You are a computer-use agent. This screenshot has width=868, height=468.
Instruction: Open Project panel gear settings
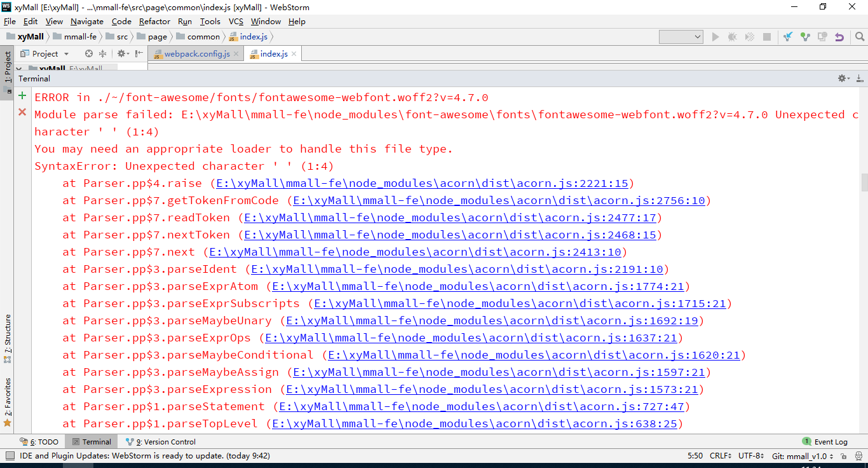pos(123,53)
